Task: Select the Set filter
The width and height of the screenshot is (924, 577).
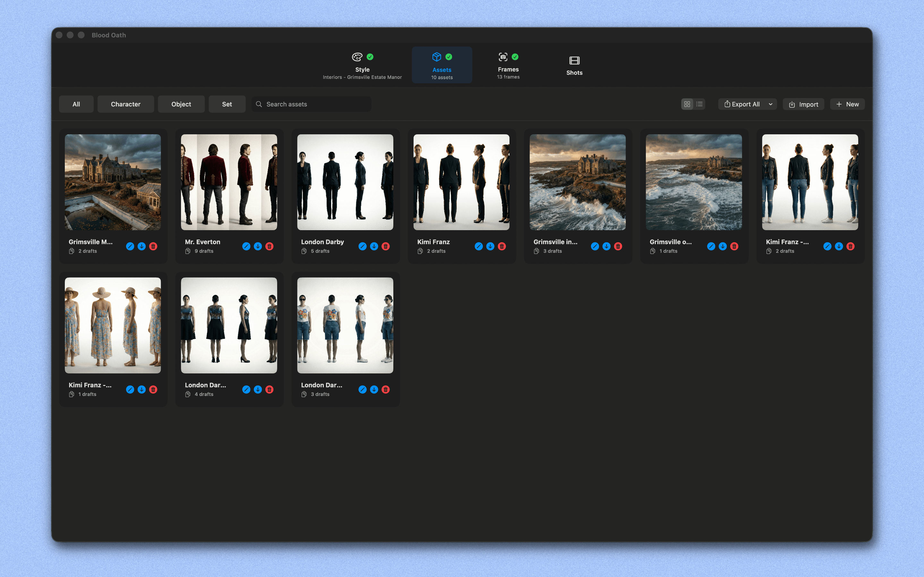Action: click(x=227, y=104)
